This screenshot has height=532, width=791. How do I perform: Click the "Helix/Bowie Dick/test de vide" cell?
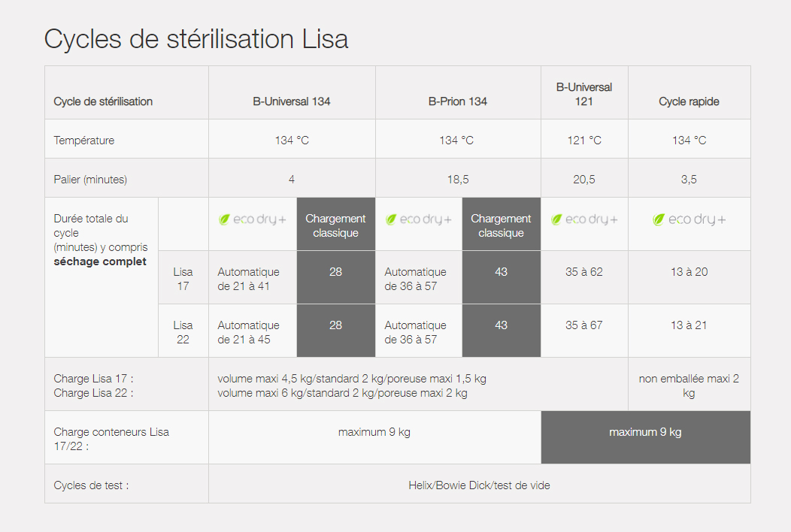pyautogui.click(x=479, y=485)
